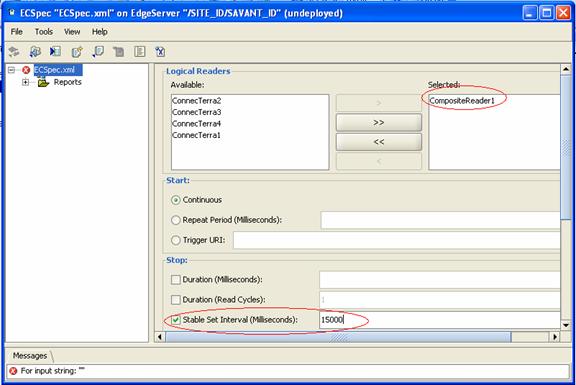Open the Tools menu
The height and width of the screenshot is (385, 576).
(x=44, y=32)
